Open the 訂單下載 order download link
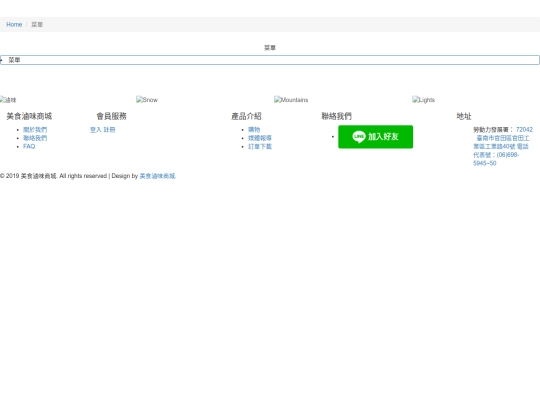The image size is (540, 405). click(x=260, y=147)
